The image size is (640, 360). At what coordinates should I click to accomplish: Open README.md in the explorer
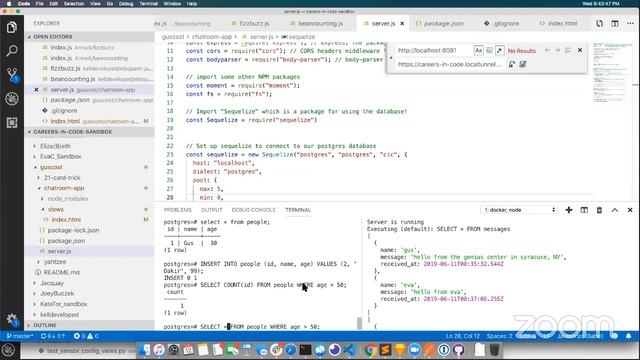pos(61,272)
